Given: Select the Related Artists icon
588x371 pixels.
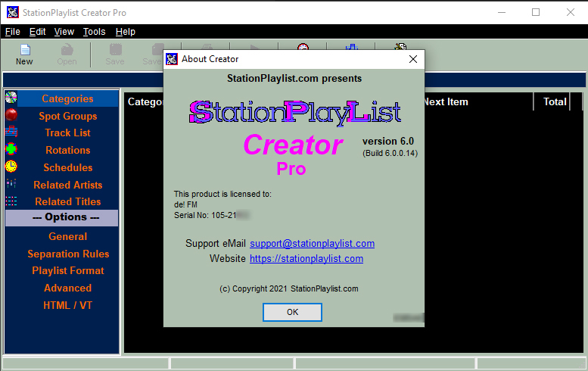Looking at the screenshot, I should [11, 184].
